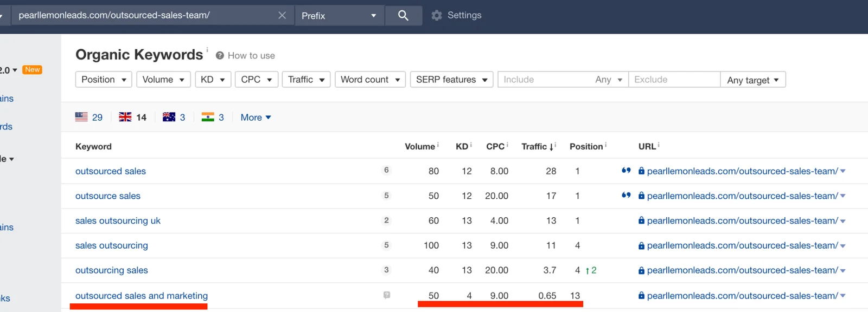Click info icon next to KD header

click(x=471, y=145)
